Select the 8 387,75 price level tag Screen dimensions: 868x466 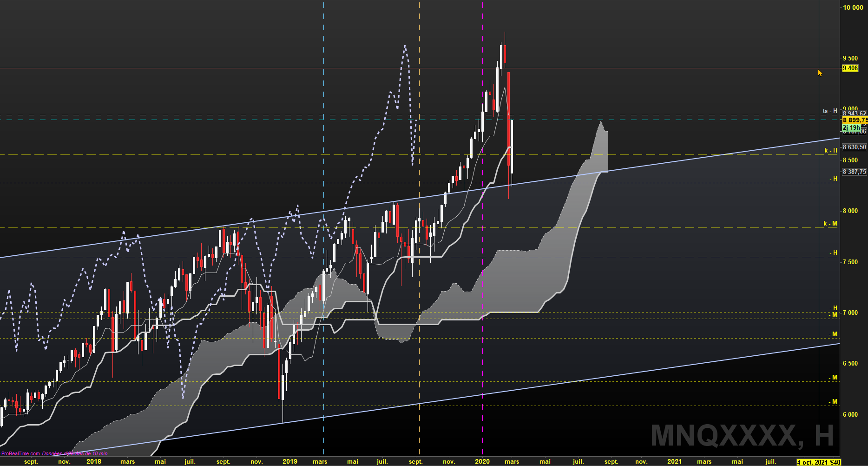854,172
